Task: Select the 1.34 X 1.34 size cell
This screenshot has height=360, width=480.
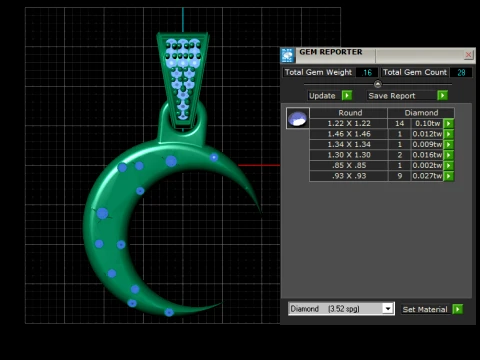Action: point(349,144)
